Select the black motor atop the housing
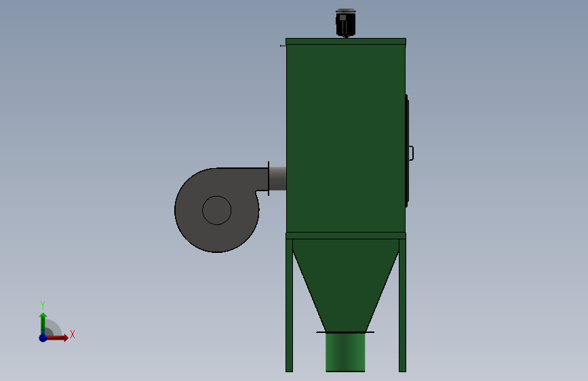 click(x=345, y=23)
